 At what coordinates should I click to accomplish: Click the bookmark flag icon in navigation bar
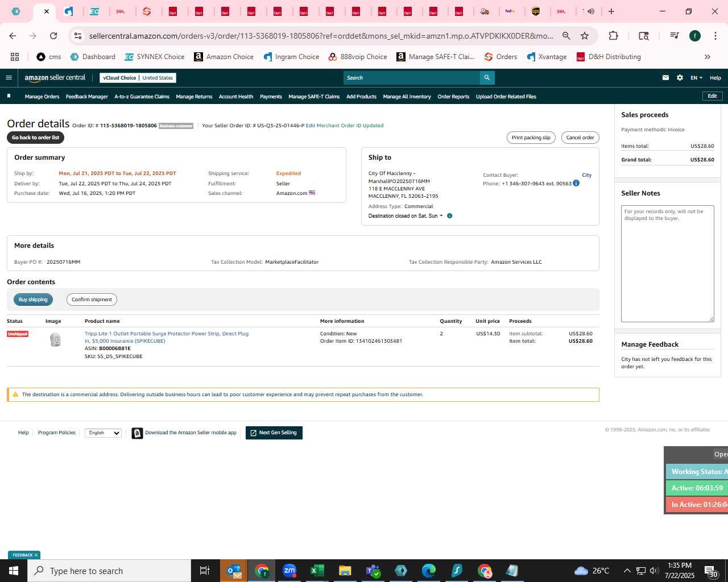pos(9,96)
